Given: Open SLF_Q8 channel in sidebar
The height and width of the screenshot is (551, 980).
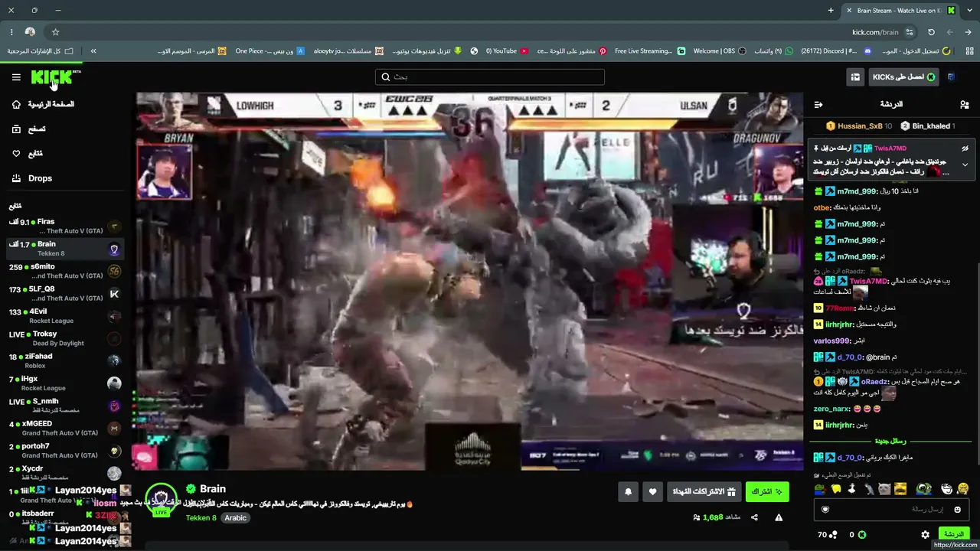Looking at the screenshot, I should (x=65, y=294).
